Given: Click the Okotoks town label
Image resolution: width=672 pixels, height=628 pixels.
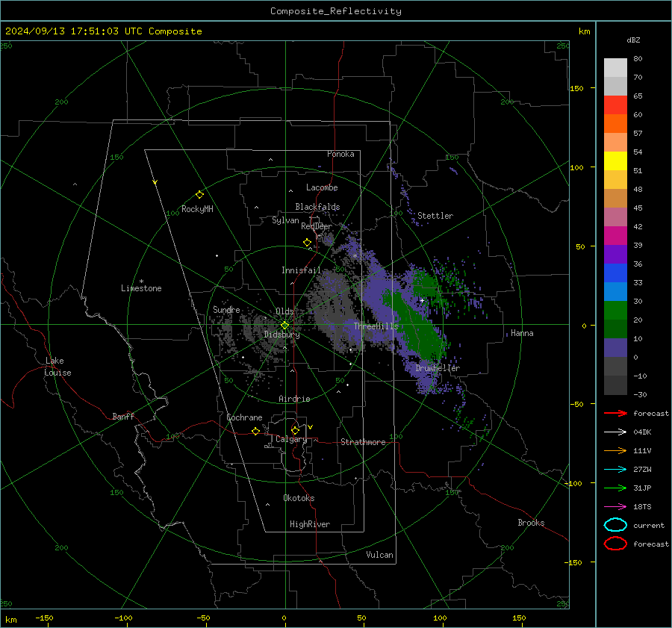Looking at the screenshot, I should coord(299,498).
